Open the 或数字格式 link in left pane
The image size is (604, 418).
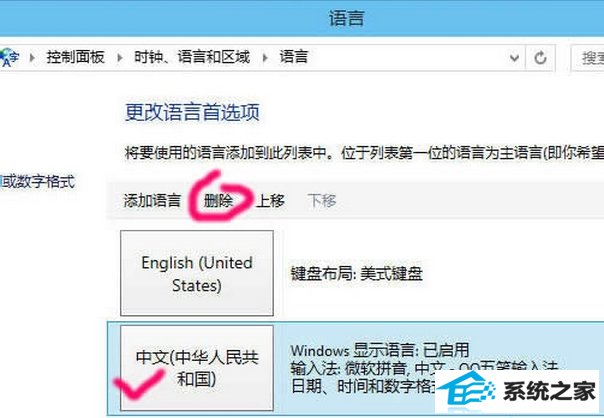[37, 181]
